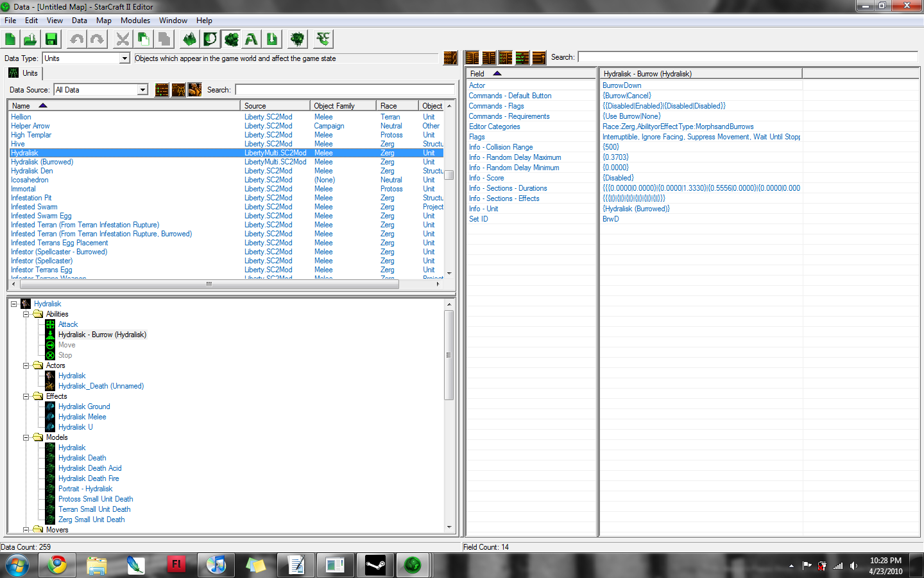The height and width of the screenshot is (578, 924).
Task: Open the Data module icon
Action: 231,39
